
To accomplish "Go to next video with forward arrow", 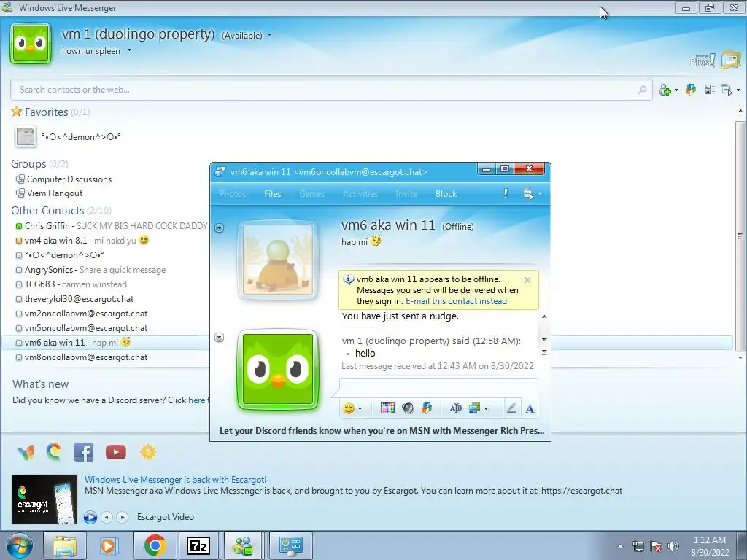I will 123,517.
